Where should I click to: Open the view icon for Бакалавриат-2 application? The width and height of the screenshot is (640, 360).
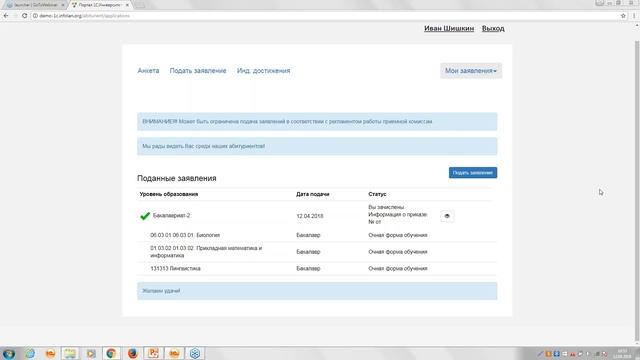[447, 216]
